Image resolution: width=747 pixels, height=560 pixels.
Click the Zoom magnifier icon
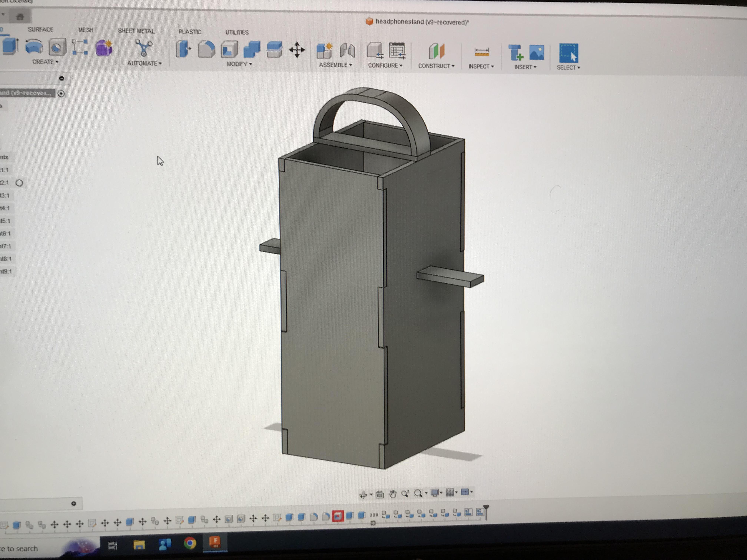(x=405, y=494)
